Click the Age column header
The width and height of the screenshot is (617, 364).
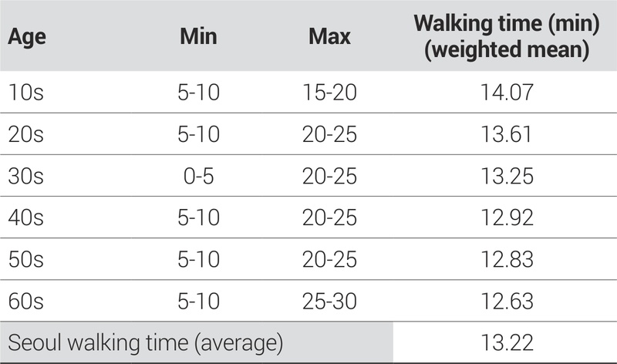point(27,37)
